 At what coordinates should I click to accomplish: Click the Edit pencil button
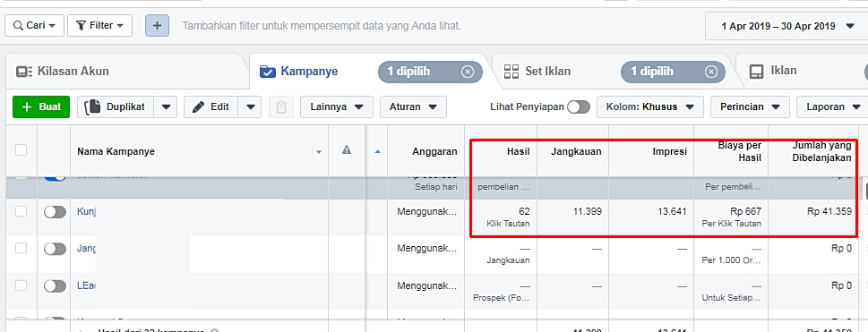211,106
